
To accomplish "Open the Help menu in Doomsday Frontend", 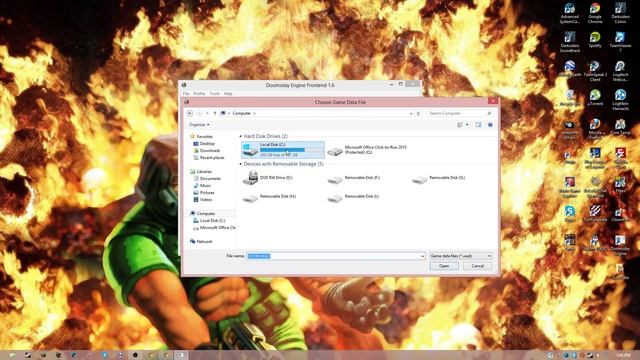I will tap(228, 93).
